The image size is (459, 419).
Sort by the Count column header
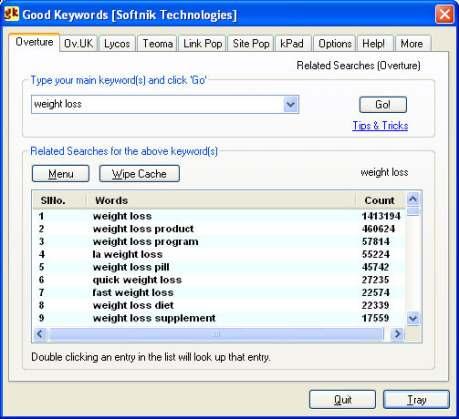click(x=380, y=200)
